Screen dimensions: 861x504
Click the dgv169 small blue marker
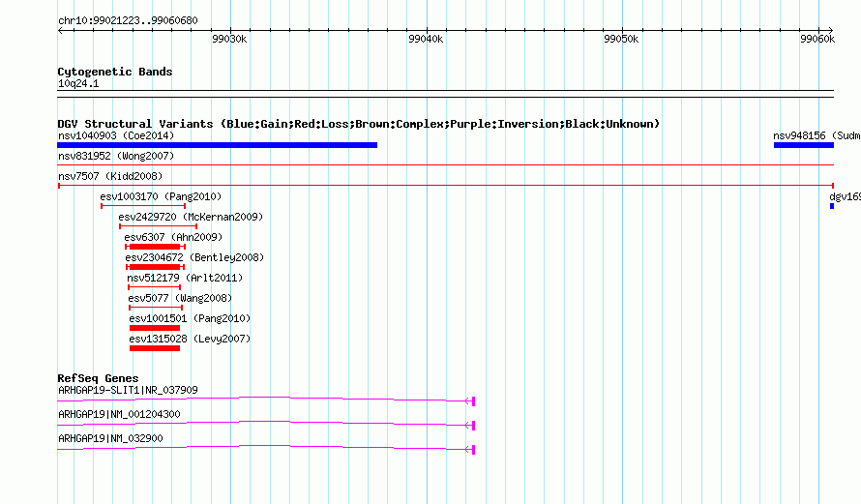[832, 206]
